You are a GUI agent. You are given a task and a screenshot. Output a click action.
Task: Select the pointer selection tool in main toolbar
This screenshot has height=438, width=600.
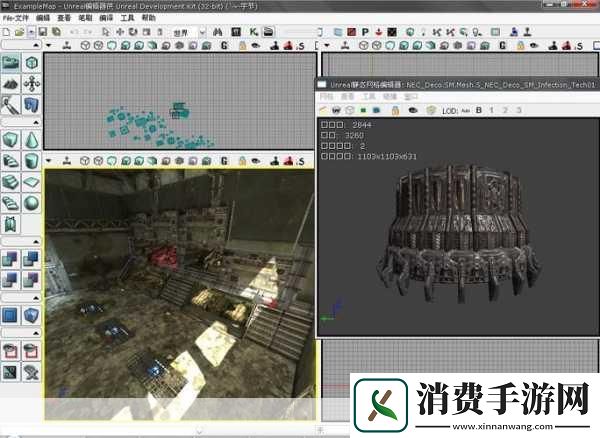pyautogui.click(x=106, y=32)
